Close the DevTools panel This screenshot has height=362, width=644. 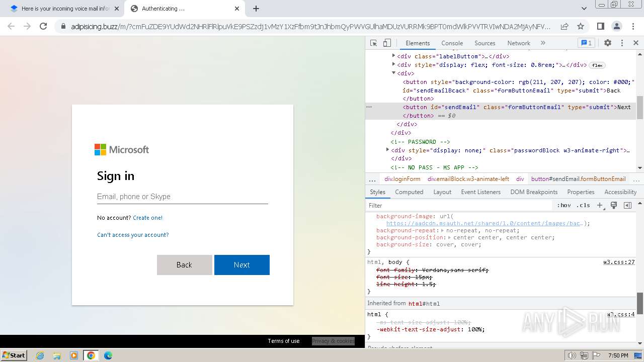pos(635,43)
